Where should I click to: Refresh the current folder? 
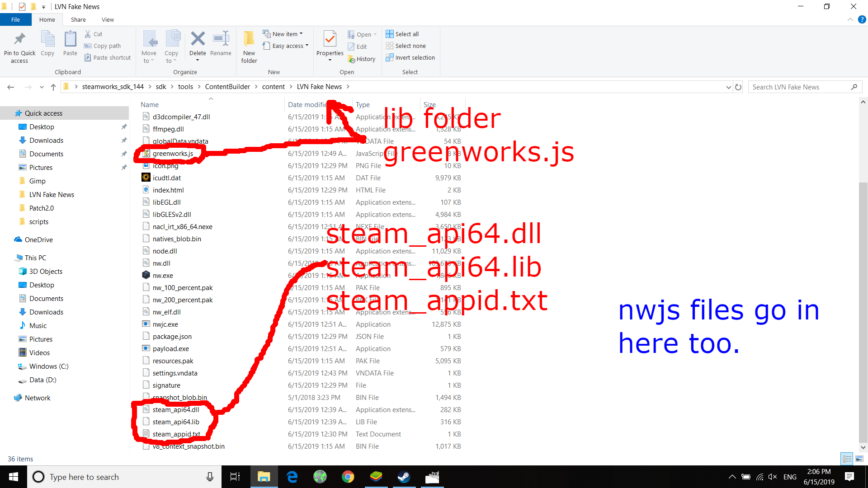pos(738,87)
